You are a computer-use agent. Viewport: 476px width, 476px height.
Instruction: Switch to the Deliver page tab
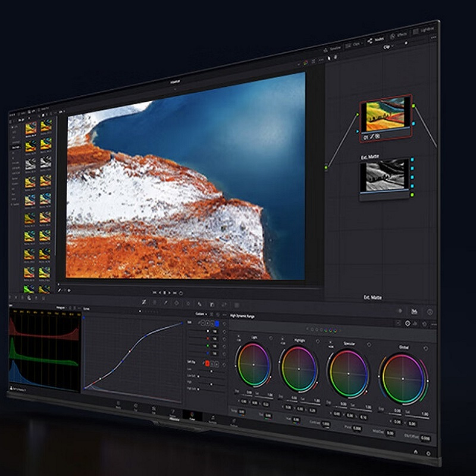point(234,422)
